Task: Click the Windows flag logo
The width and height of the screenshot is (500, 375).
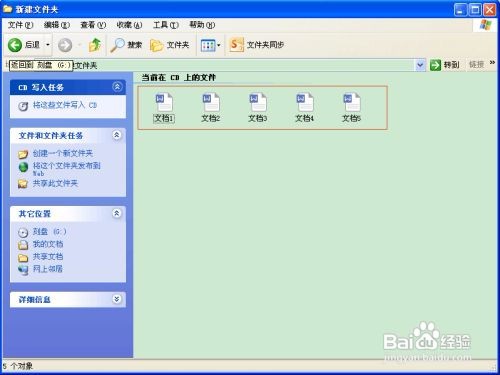Action: 485,25
